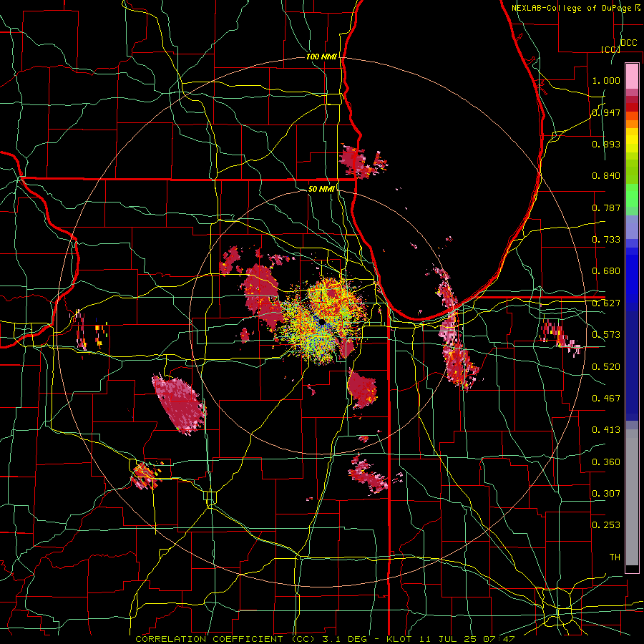The height and width of the screenshot is (644, 644).
Task: Pick the light pink band of the color bar
Action: click(632, 76)
